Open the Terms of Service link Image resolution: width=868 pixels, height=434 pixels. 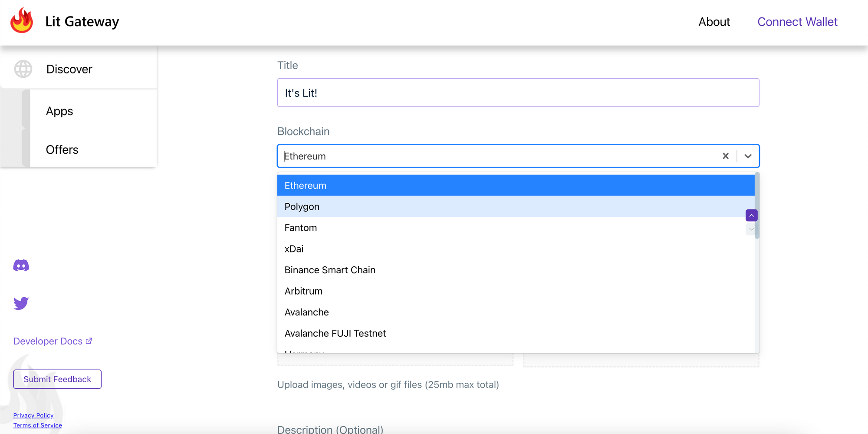click(x=38, y=425)
